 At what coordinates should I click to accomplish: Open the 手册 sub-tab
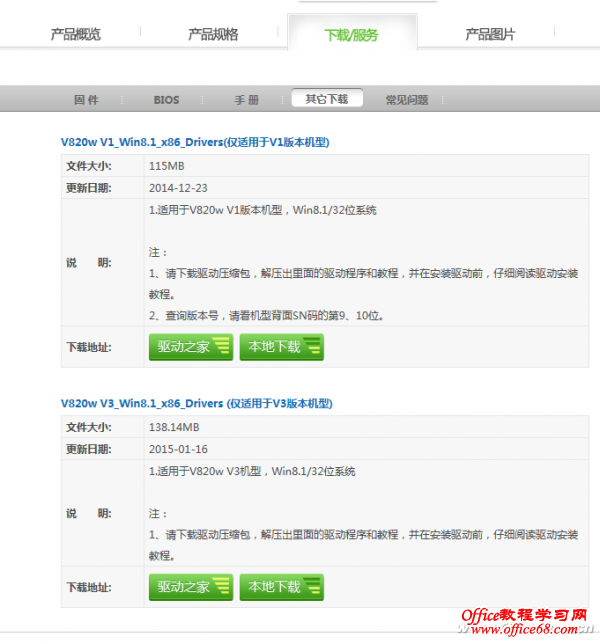pyautogui.click(x=247, y=100)
